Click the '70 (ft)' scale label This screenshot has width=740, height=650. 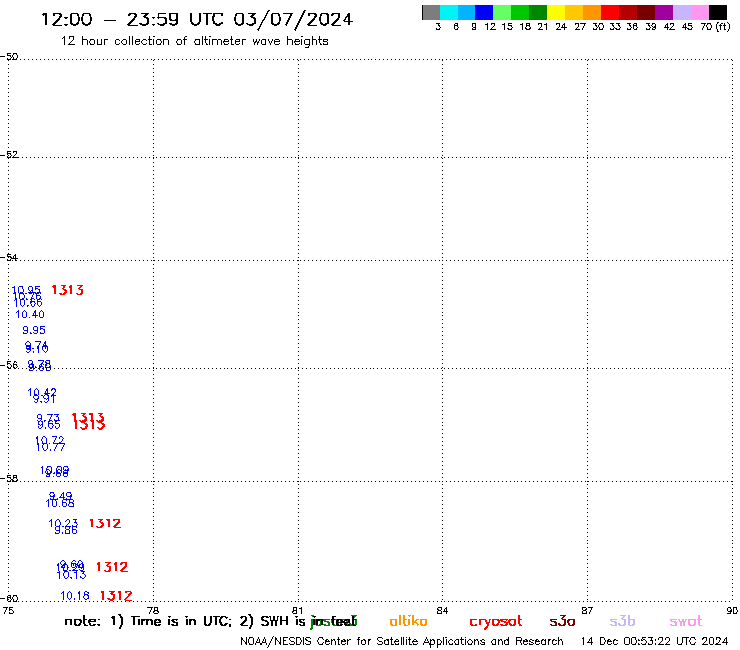tap(715, 26)
